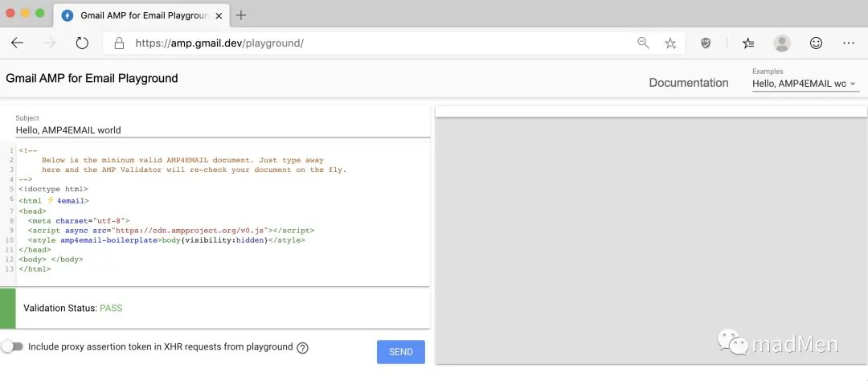This screenshot has height=381, width=868.
Task: Click the html 4email code line
Action: [x=54, y=200]
